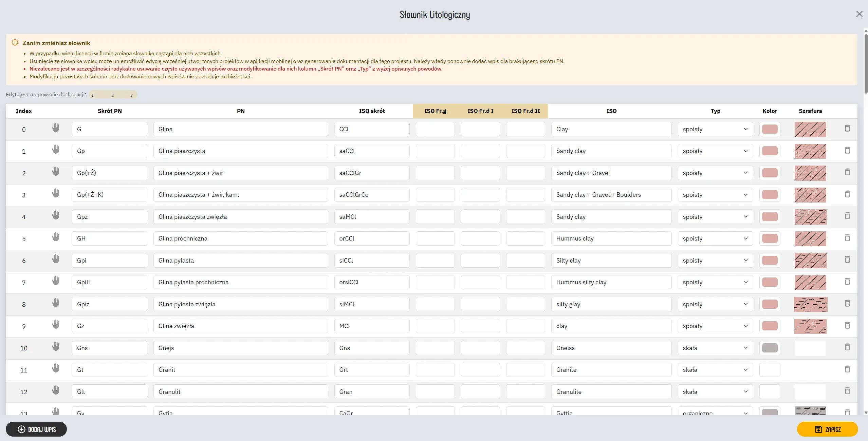The width and height of the screenshot is (868, 441).
Task: Click the Szrafura thumbnail for Glina zwięzła
Action: tap(810, 326)
